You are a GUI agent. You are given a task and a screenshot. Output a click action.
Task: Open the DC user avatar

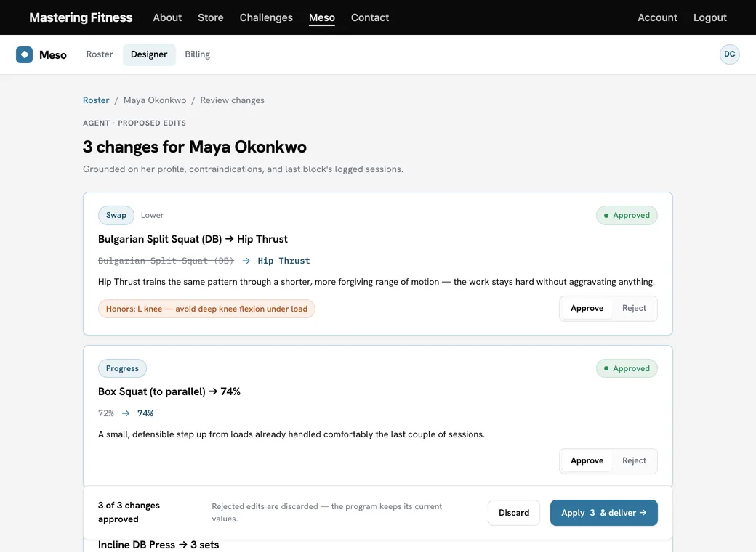click(x=730, y=54)
